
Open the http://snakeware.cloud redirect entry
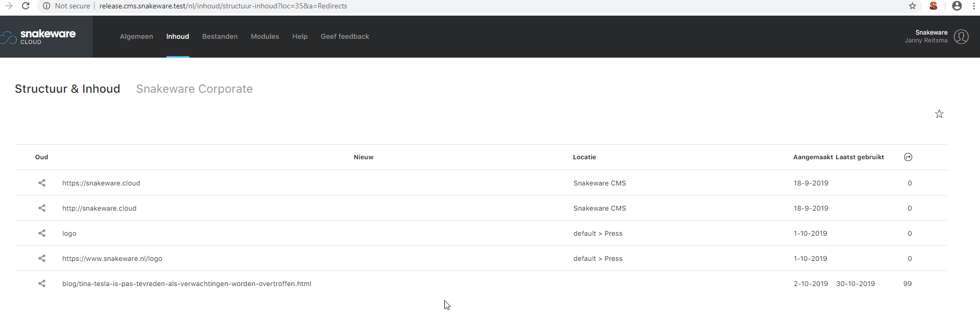(x=99, y=208)
